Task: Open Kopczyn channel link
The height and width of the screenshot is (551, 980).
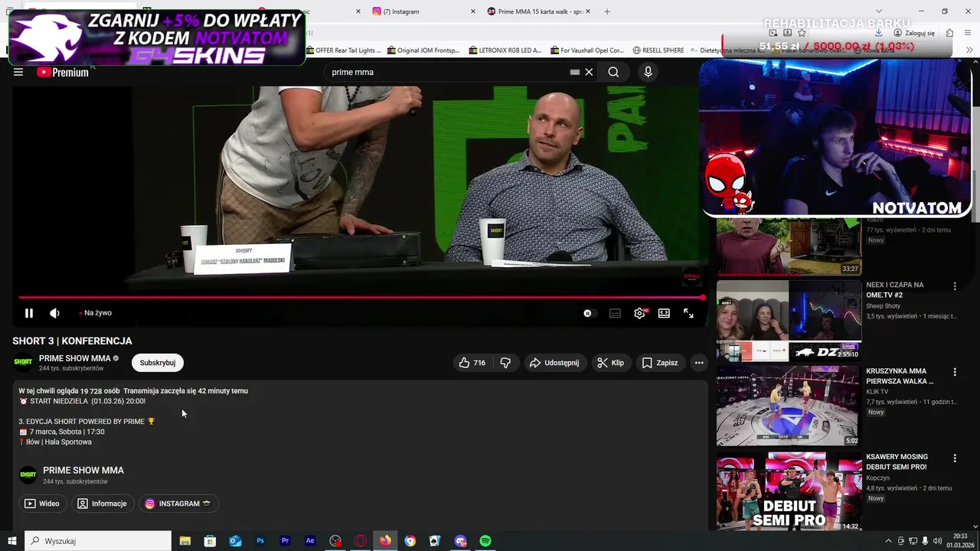Action: 877,478
